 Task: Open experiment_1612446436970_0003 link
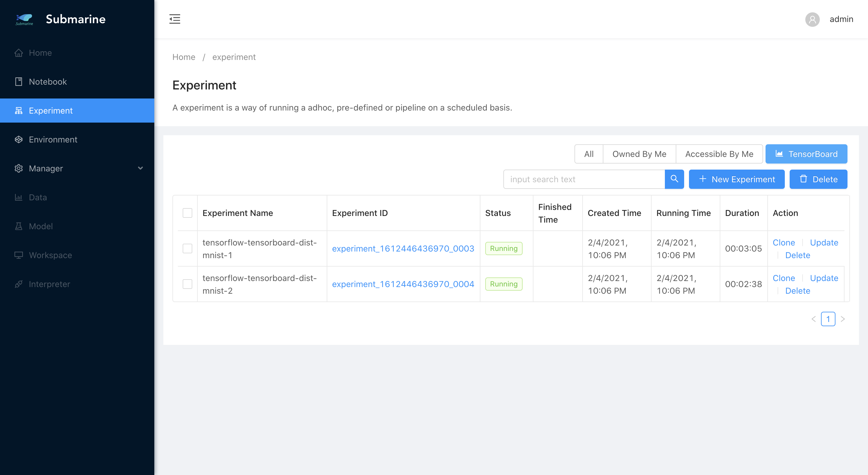pos(403,248)
